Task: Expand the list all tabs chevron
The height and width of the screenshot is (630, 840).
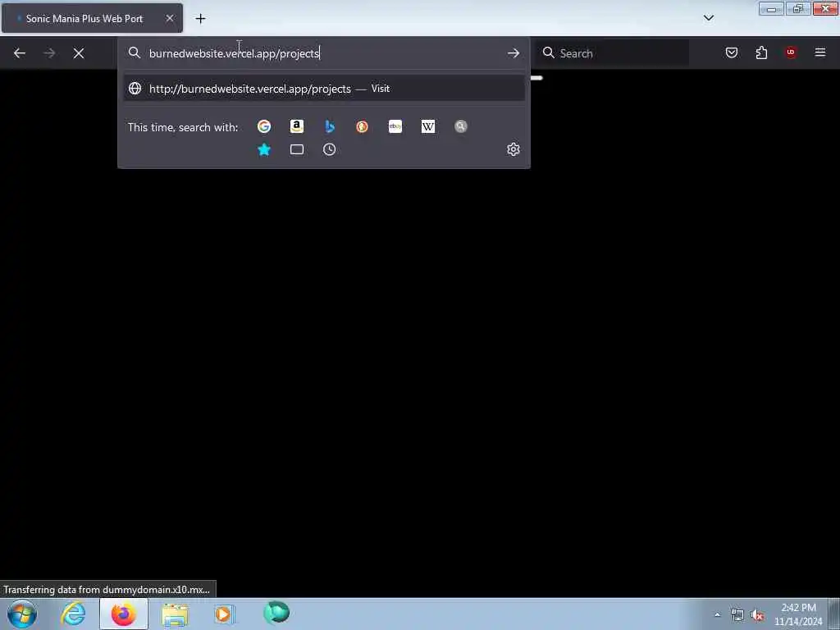Action: click(708, 18)
